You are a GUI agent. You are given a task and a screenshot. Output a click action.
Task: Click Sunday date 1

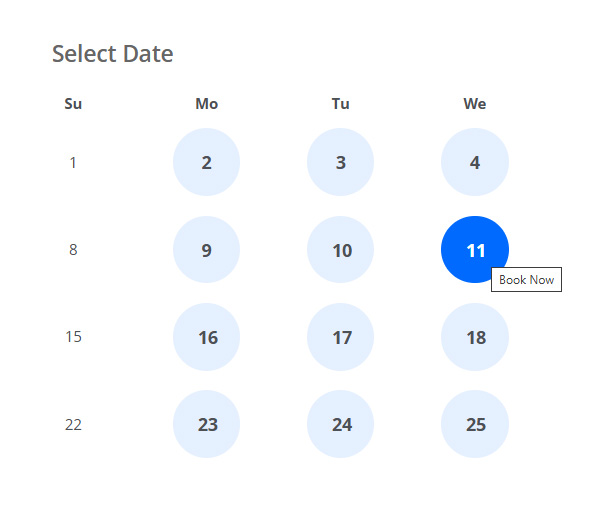tap(73, 162)
